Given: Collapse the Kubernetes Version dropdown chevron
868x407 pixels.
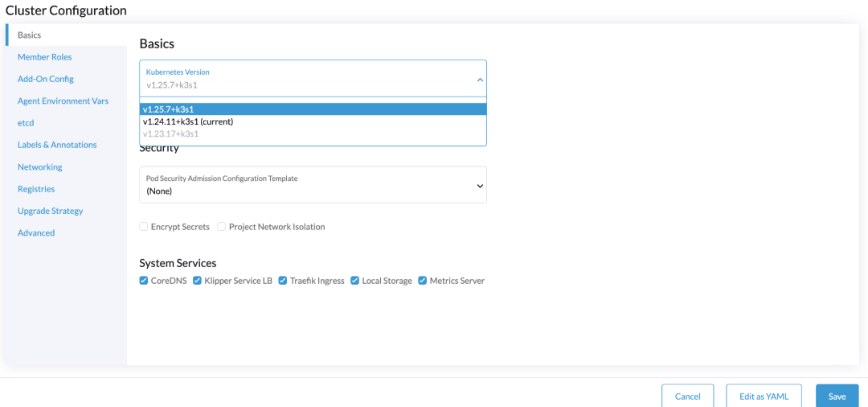Looking at the screenshot, I should point(480,80).
